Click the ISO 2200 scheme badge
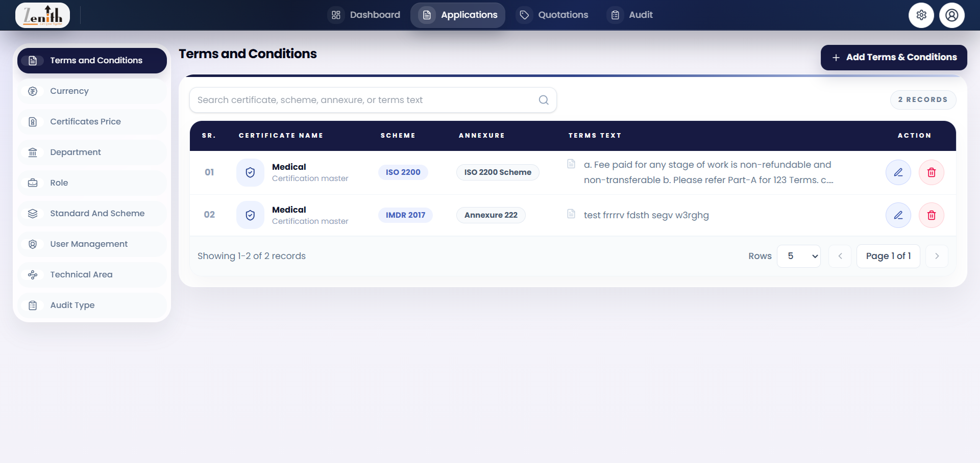The image size is (980, 463). pos(403,172)
